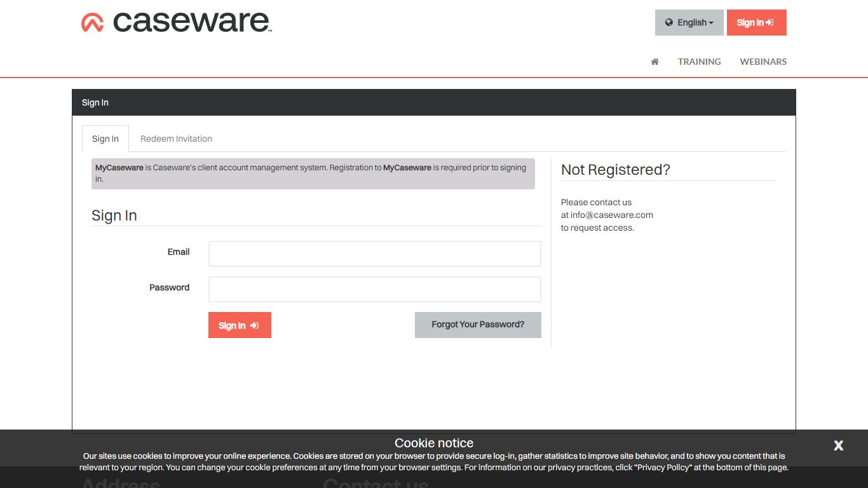Select the Sign In tab
The image size is (868, 488).
coord(105,139)
